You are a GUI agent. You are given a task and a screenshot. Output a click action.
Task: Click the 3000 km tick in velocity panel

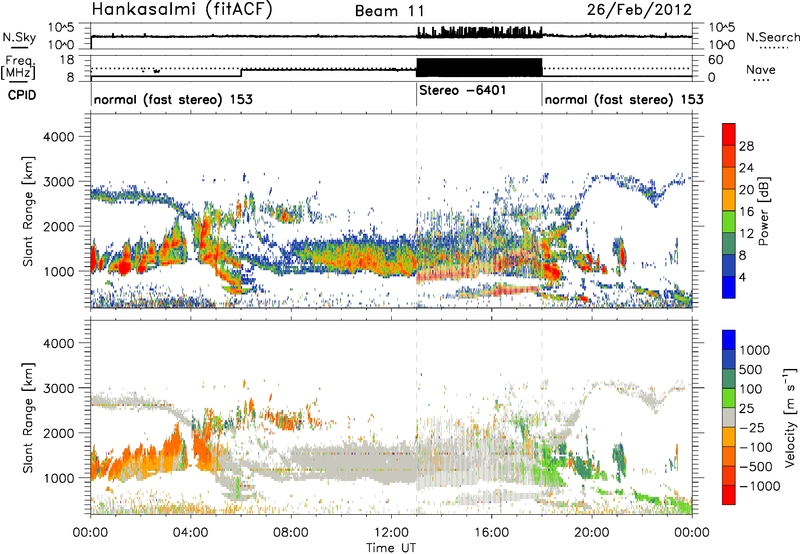pyautogui.click(x=58, y=388)
